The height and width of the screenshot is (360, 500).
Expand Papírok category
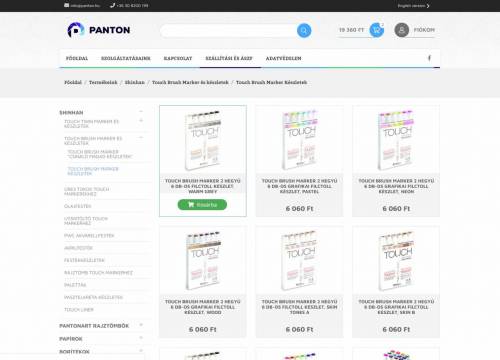point(141,338)
